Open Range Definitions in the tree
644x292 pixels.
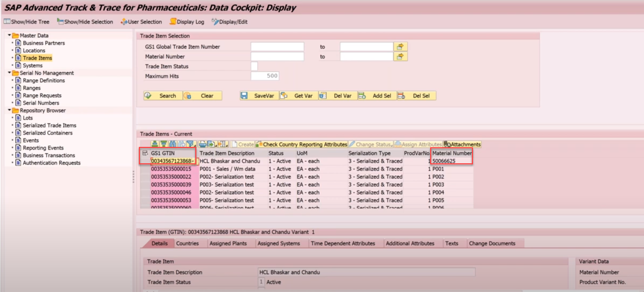point(44,80)
